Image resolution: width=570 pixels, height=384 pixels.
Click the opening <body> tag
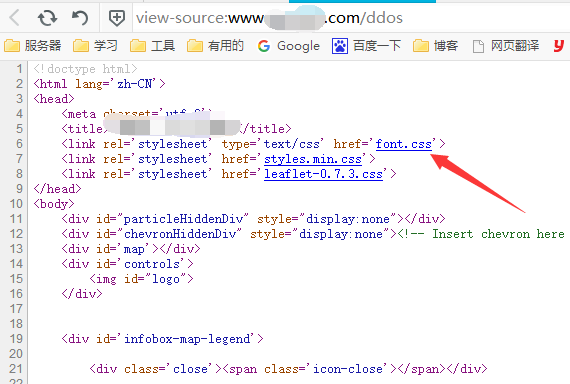pyautogui.click(x=54, y=204)
